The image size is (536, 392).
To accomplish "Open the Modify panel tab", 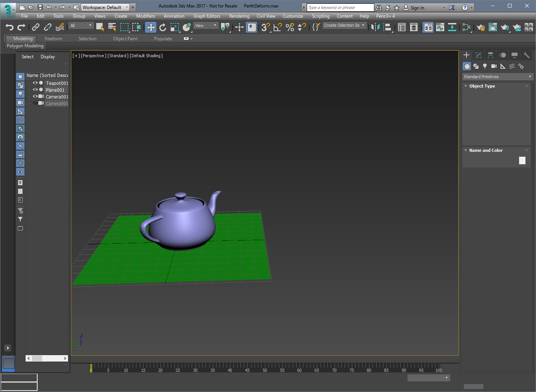I will pos(478,55).
